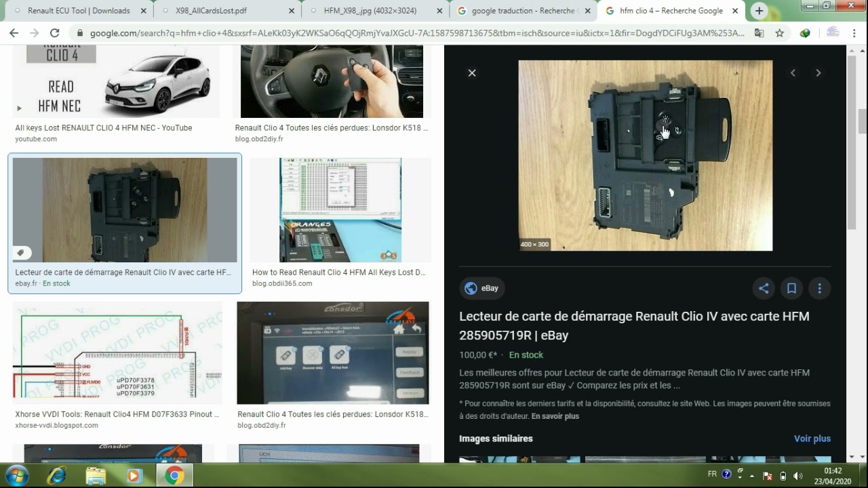Image resolution: width=868 pixels, height=488 pixels.
Task: Share the eBay image result
Action: [x=764, y=289]
